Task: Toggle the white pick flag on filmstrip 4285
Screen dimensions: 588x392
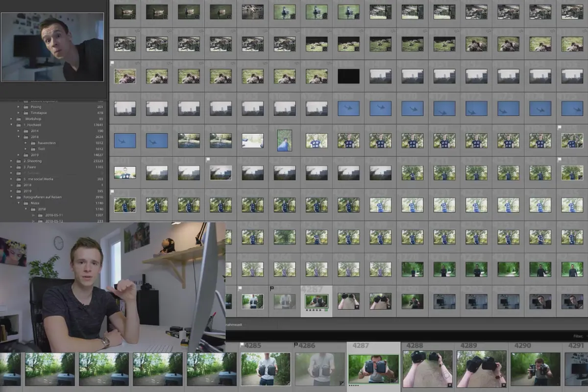Action: pos(242,344)
